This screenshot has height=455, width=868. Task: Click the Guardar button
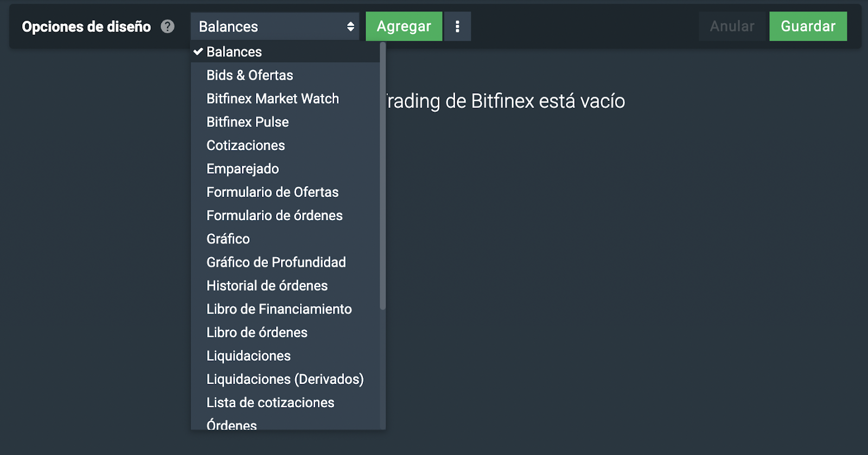[808, 26]
